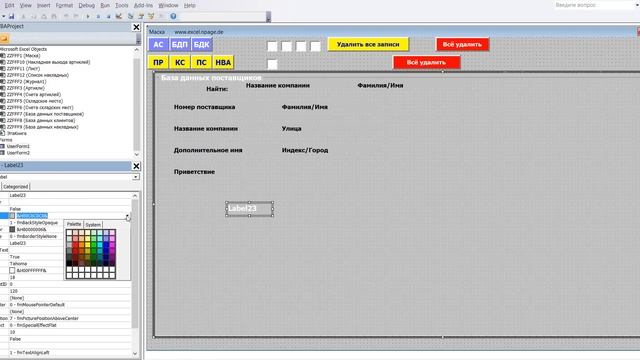Viewport: 640px width, 360px height.
Task: Click the yellow ПС button
Action: click(201, 62)
